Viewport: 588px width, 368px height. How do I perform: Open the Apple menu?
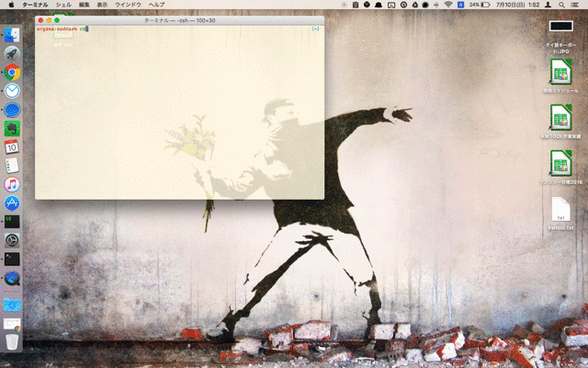(11, 5)
